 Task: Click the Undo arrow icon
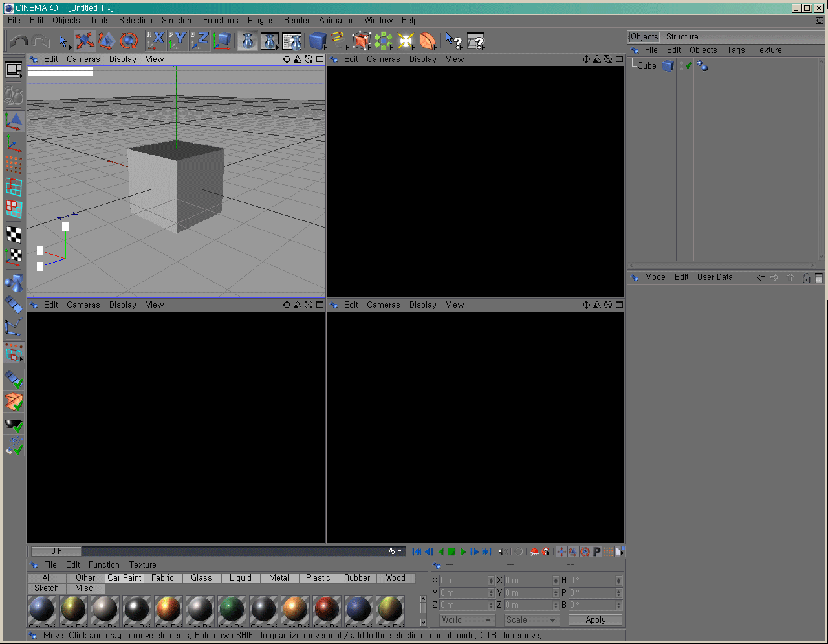pyautogui.click(x=19, y=41)
